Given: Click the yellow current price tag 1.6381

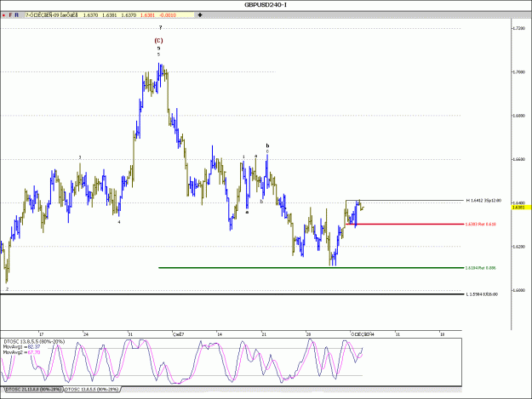Looking at the screenshot, I should tap(521, 207).
